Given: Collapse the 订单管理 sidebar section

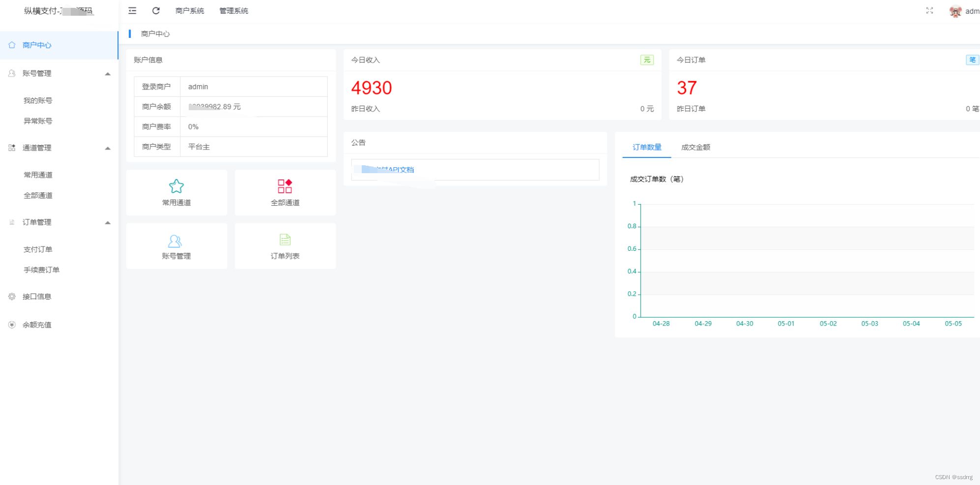Looking at the screenshot, I should [108, 222].
